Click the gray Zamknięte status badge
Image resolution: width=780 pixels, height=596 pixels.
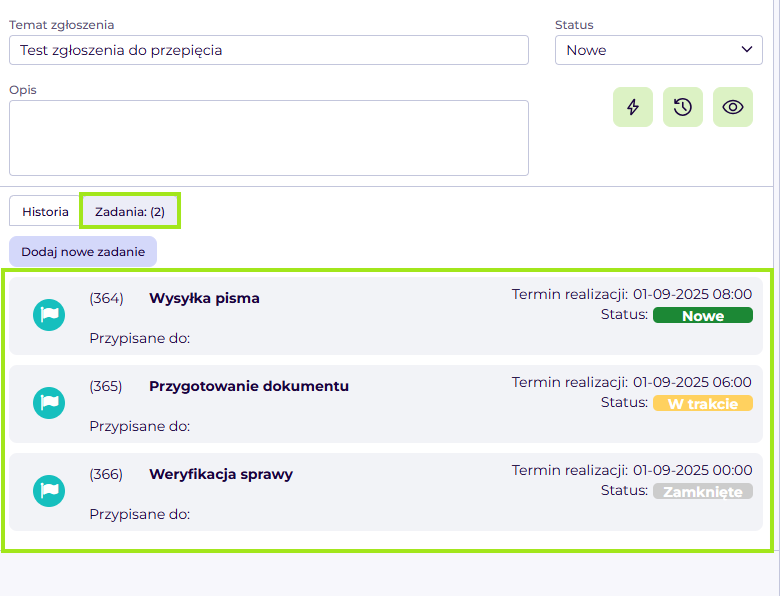click(x=702, y=492)
